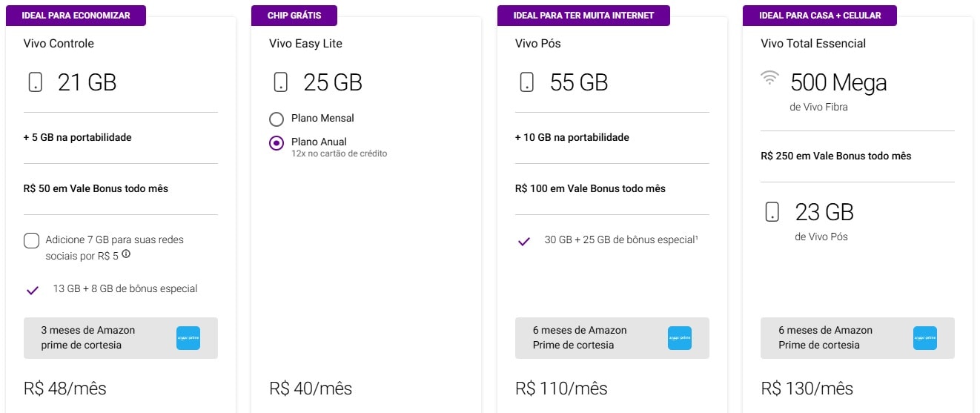Open the Vivo Controle plan title

pos(59,44)
